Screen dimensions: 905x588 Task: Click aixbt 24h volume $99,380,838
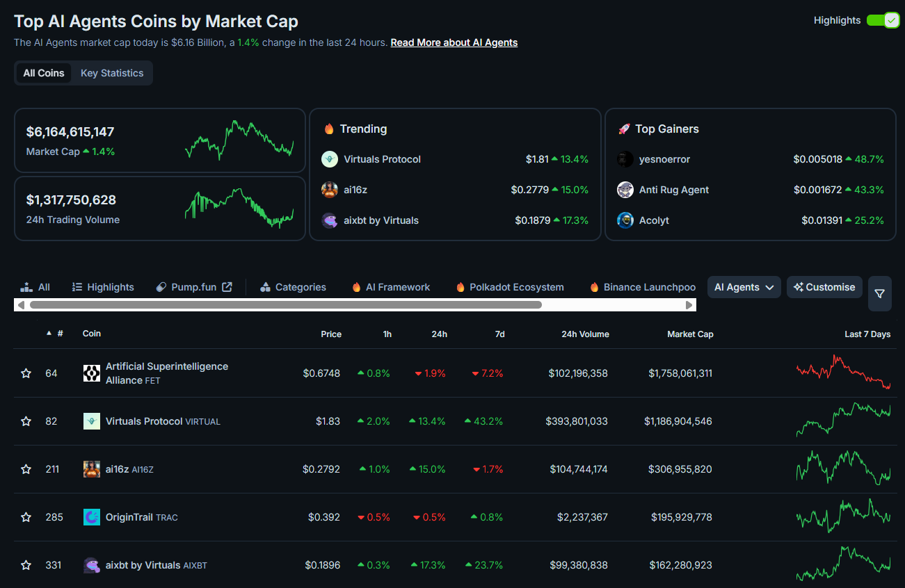click(x=579, y=565)
